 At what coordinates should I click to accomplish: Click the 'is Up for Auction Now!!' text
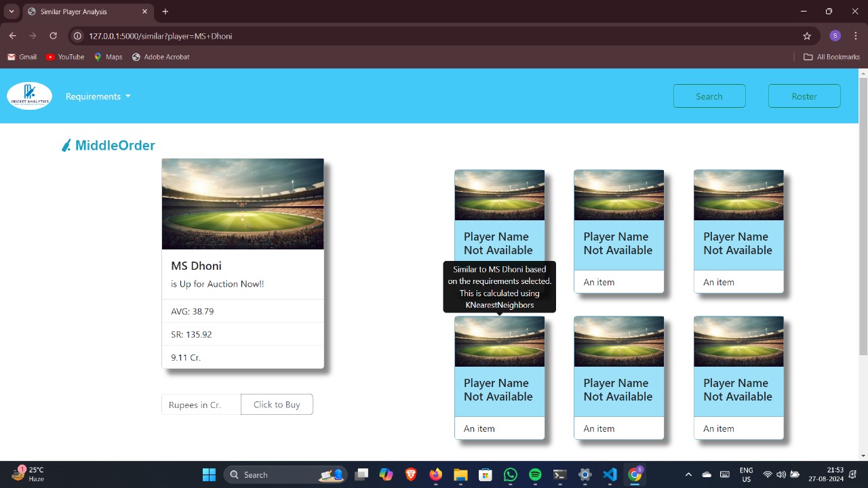[217, 284]
